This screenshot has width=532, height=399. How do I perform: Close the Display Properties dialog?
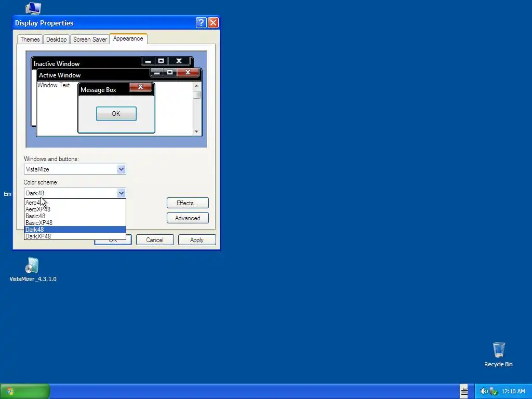coord(213,23)
